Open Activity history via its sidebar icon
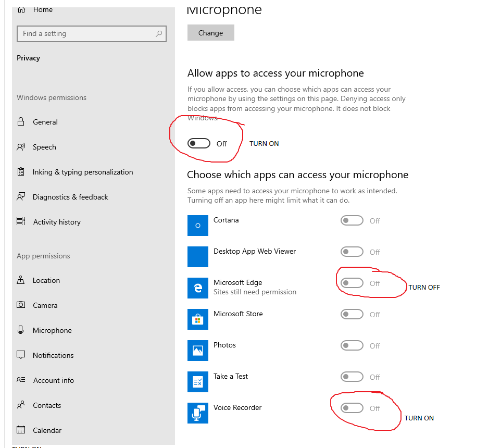 click(21, 222)
